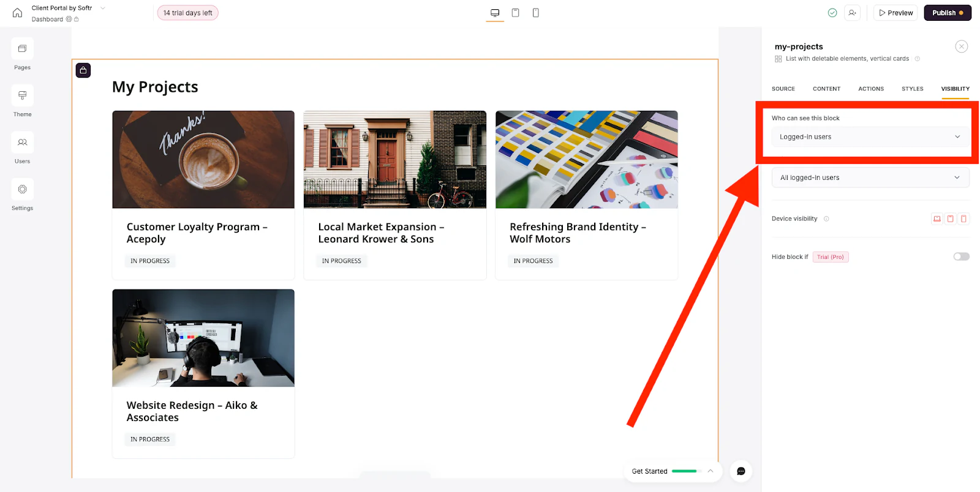Switch to mobile preview mode

(x=536, y=13)
